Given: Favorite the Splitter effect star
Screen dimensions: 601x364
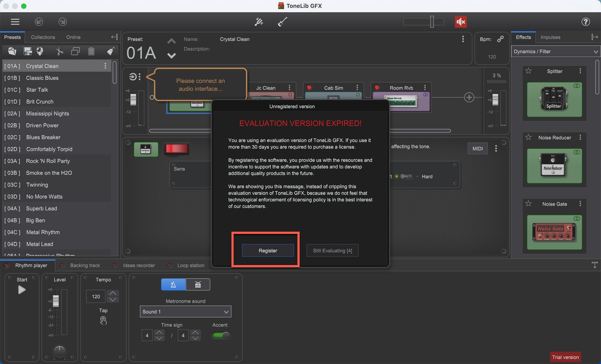Looking at the screenshot, I should pos(528,71).
